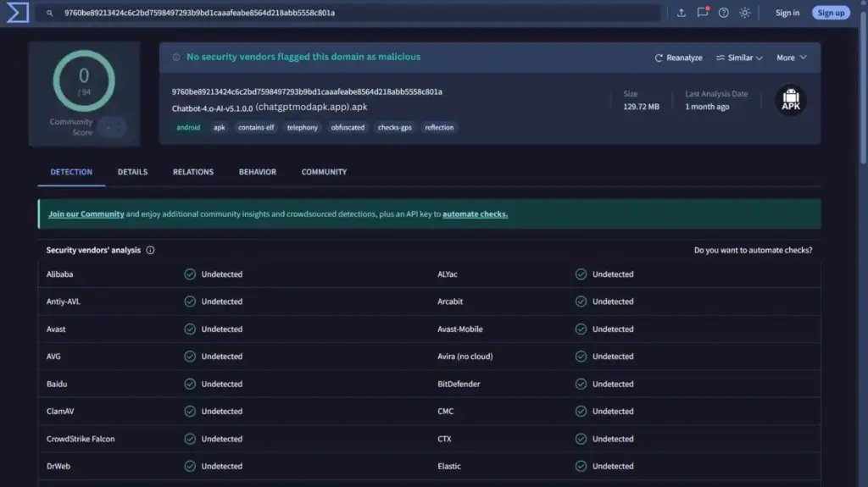The image size is (868, 487).
Task: Select the reflection tag
Action: [x=439, y=127]
